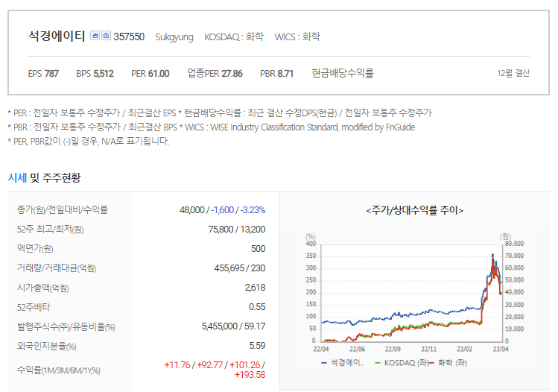Select the stock code 357550

pyautogui.click(x=129, y=37)
